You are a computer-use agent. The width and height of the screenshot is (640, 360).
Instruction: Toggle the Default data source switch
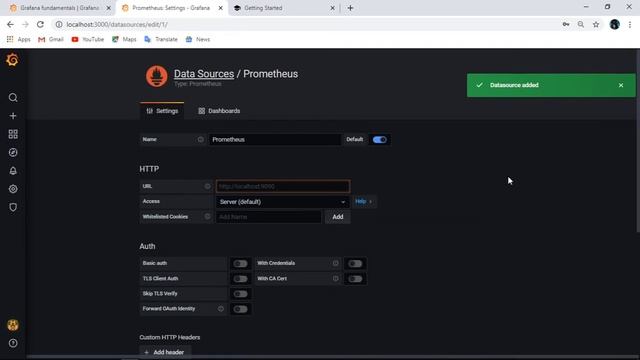click(380, 140)
